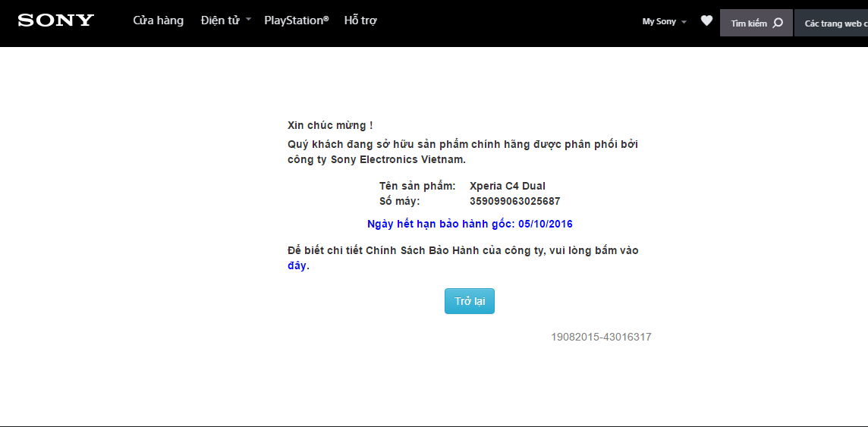
Task: Expand the Điện tử dropdown arrow
Action: point(249,20)
